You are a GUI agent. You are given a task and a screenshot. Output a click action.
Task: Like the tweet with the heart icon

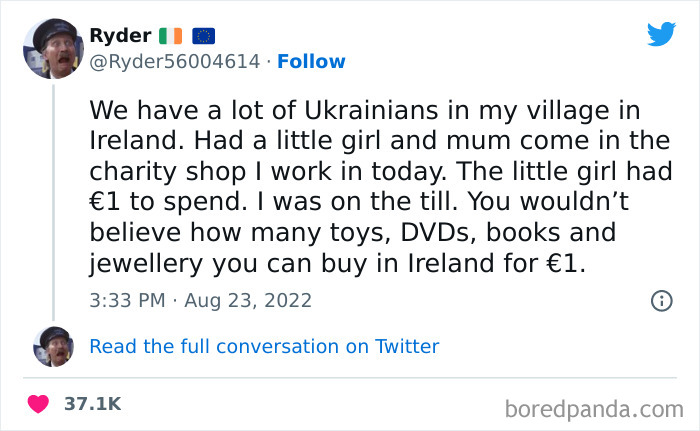coord(38,404)
